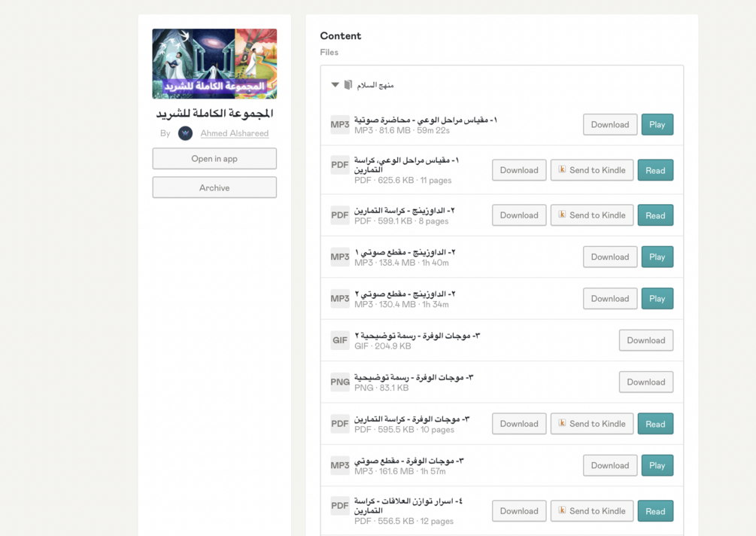Click the GIF file type icon
756x536 pixels.
(x=340, y=340)
